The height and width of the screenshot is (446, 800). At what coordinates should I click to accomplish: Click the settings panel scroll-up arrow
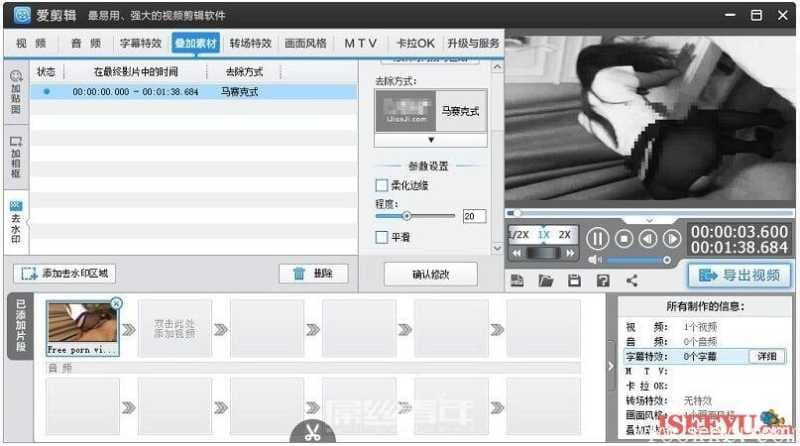(x=497, y=67)
